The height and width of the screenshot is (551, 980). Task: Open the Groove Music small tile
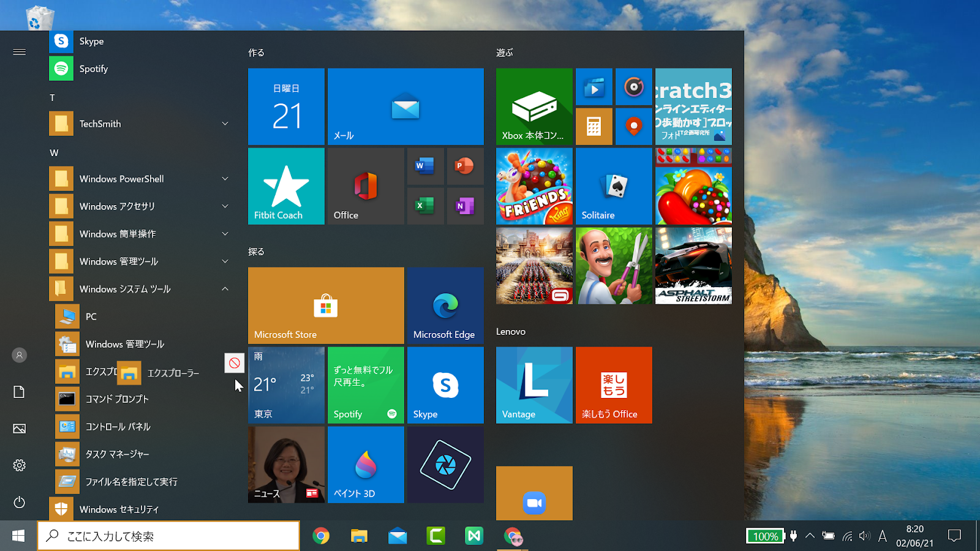pyautogui.click(x=634, y=87)
